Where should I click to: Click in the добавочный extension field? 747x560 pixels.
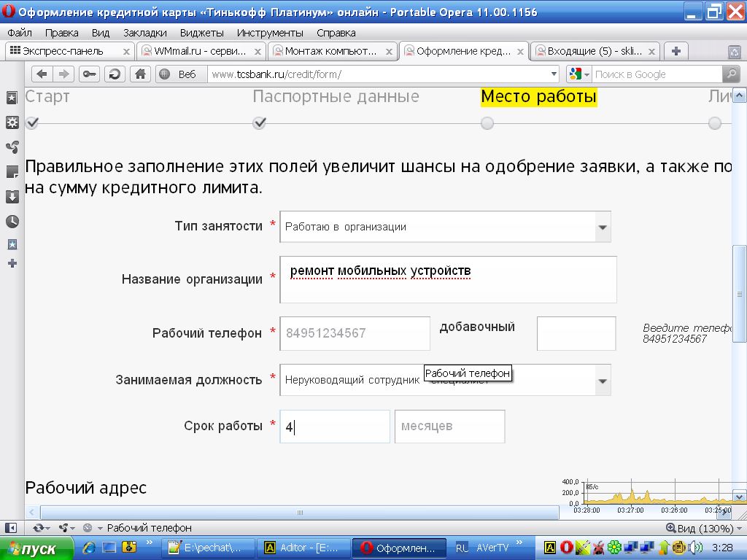point(576,333)
